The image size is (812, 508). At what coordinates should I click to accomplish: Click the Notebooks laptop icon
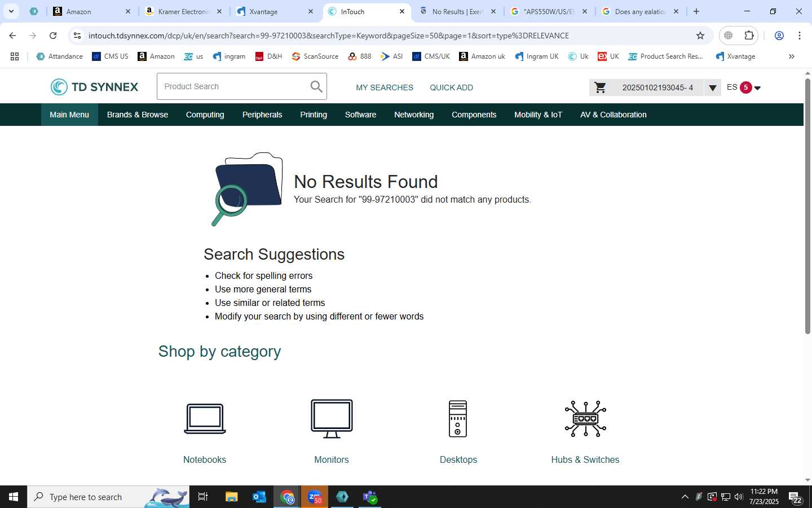pyautogui.click(x=205, y=419)
